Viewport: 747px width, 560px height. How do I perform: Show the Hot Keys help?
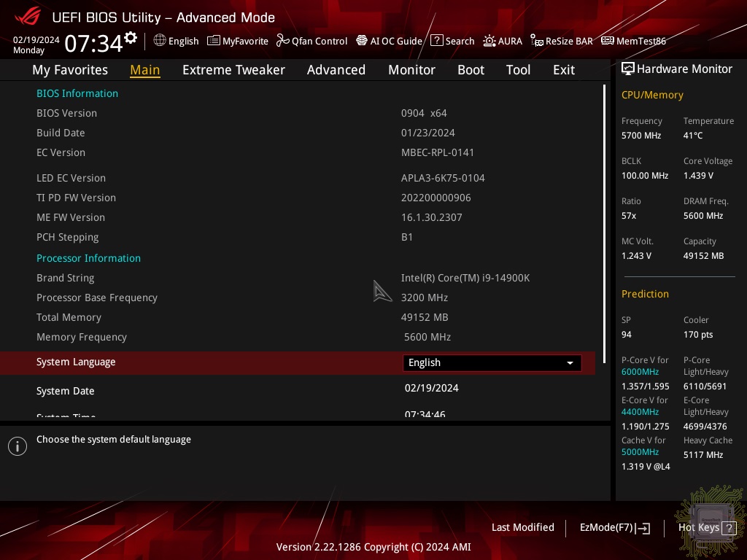coord(706,527)
